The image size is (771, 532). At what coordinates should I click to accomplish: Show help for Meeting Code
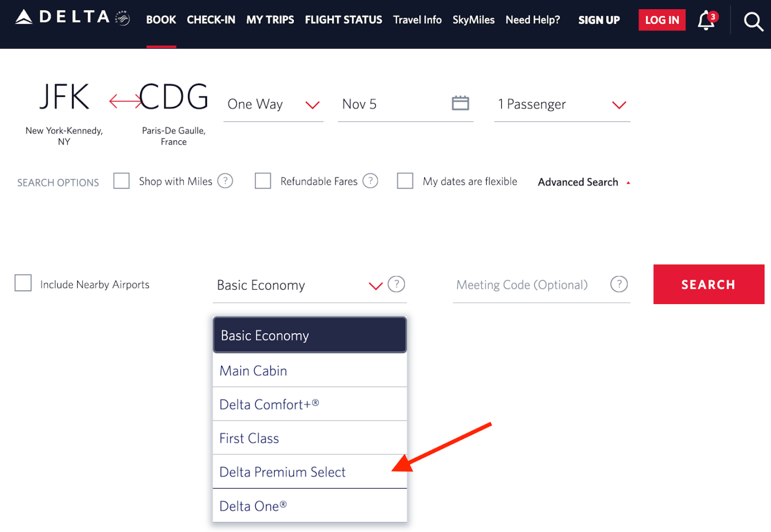pyautogui.click(x=619, y=284)
